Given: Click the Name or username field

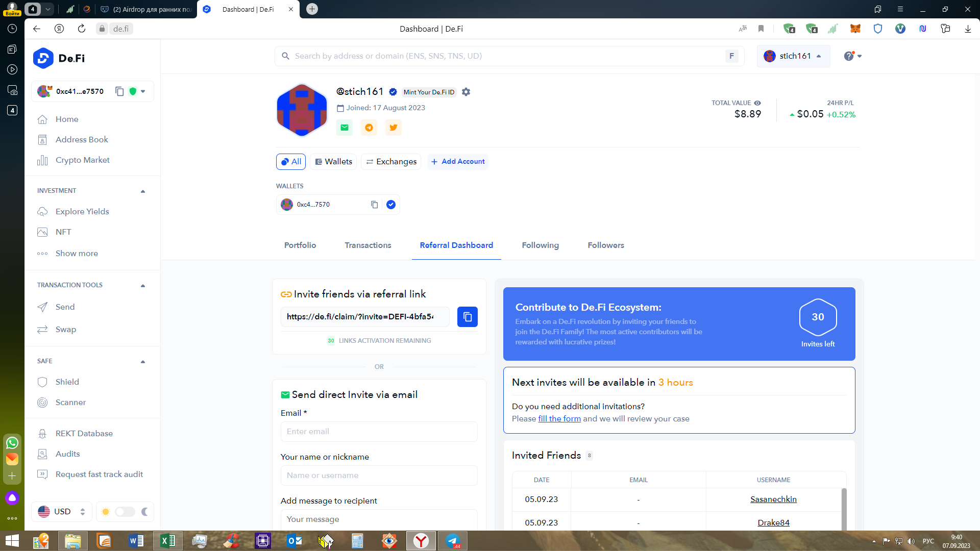Looking at the screenshot, I should [x=379, y=475].
